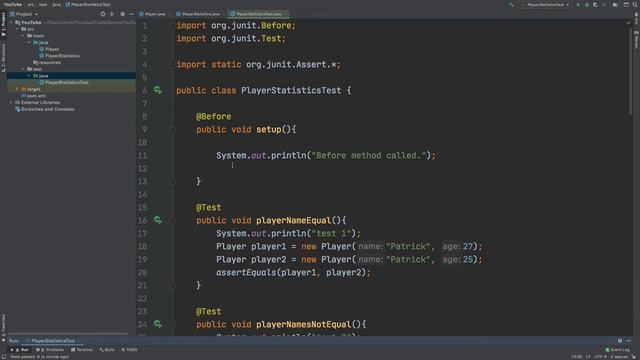The image size is (640, 360).
Task: Click the inspections checkmark at editor top right
Action: 629,22
